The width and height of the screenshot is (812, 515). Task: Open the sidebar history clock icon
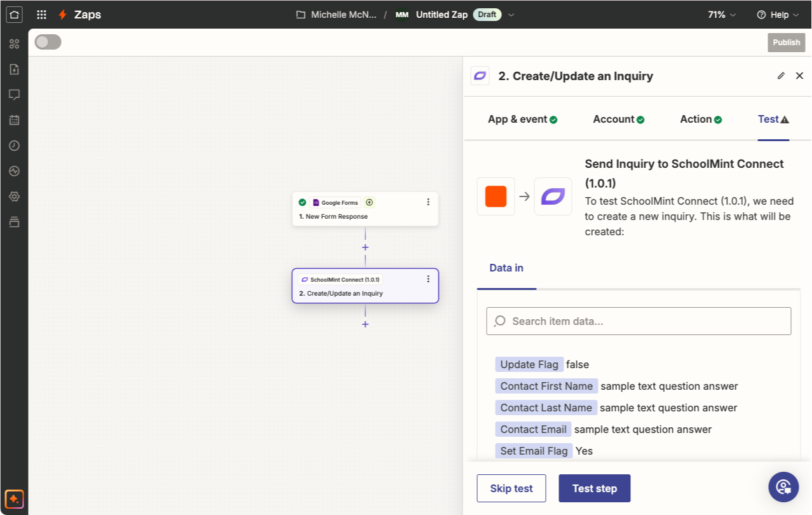pyautogui.click(x=14, y=146)
